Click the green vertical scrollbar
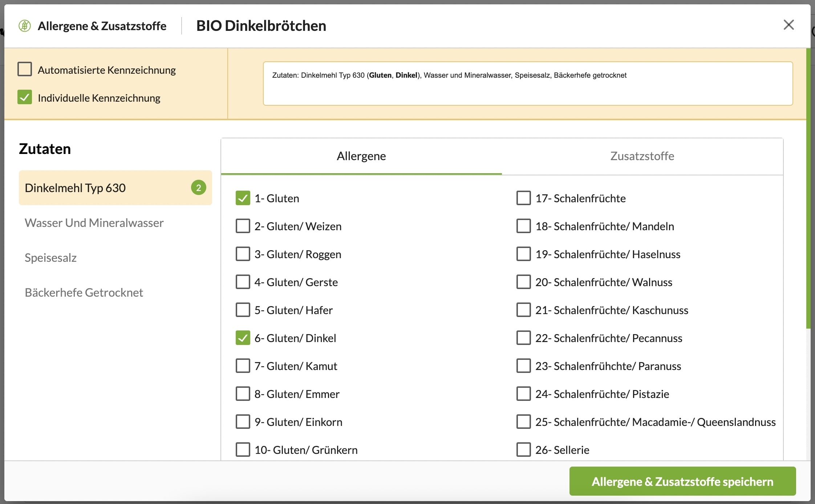Screen dimensions: 815x504 tap(808, 189)
